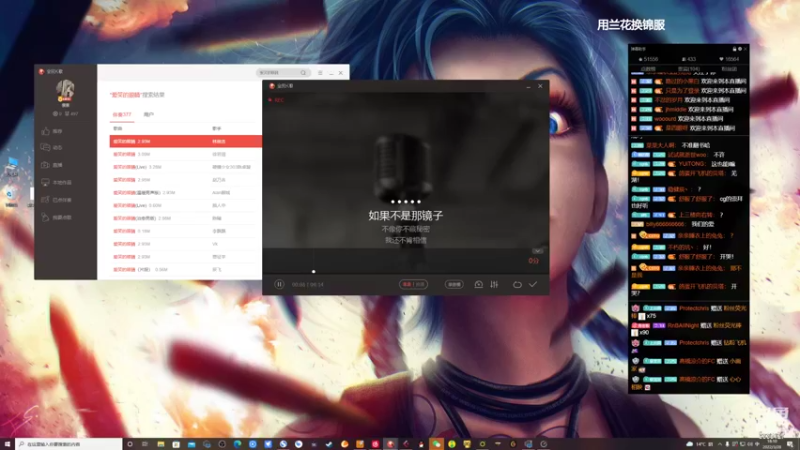
Task: Select the 合唱版 song row
Action: (186, 218)
